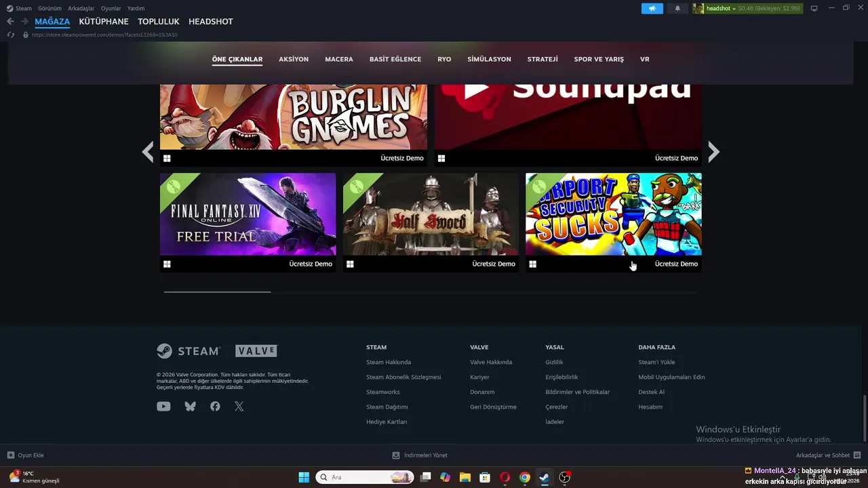This screenshot has width=868, height=488.
Task: Show next carousel page arrow
Action: 713,152
